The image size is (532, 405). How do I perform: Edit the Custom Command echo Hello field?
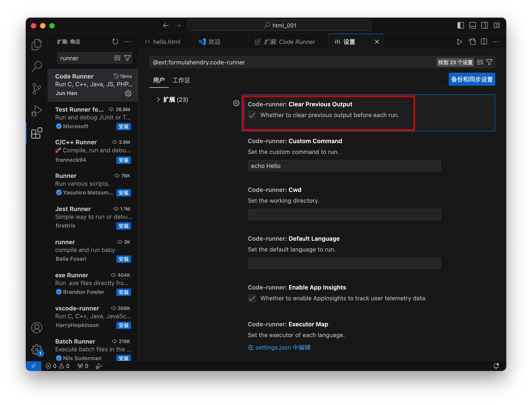point(344,166)
